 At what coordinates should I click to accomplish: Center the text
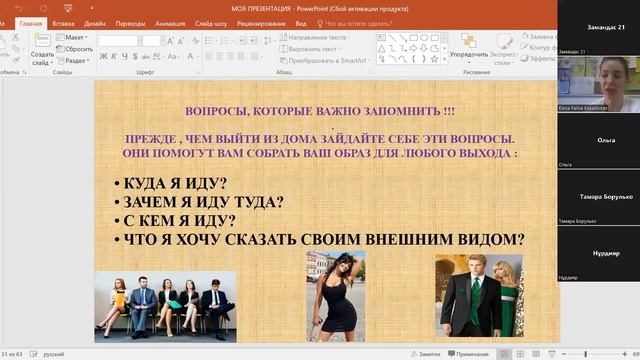(x=219, y=56)
